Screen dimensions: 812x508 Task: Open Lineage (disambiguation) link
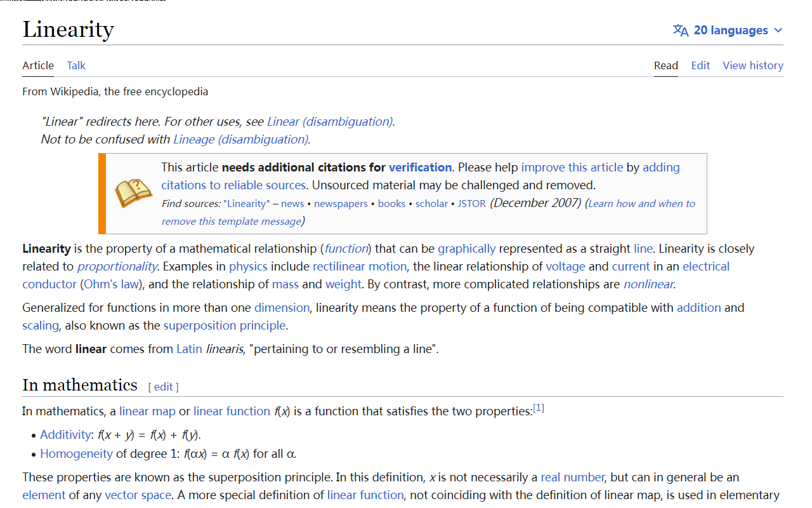click(x=240, y=139)
